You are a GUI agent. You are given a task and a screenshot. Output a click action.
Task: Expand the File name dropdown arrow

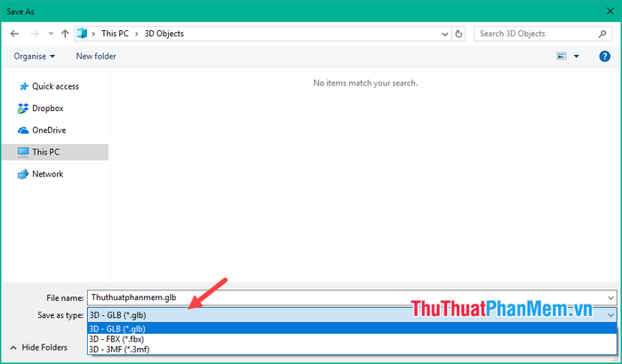tap(610, 297)
